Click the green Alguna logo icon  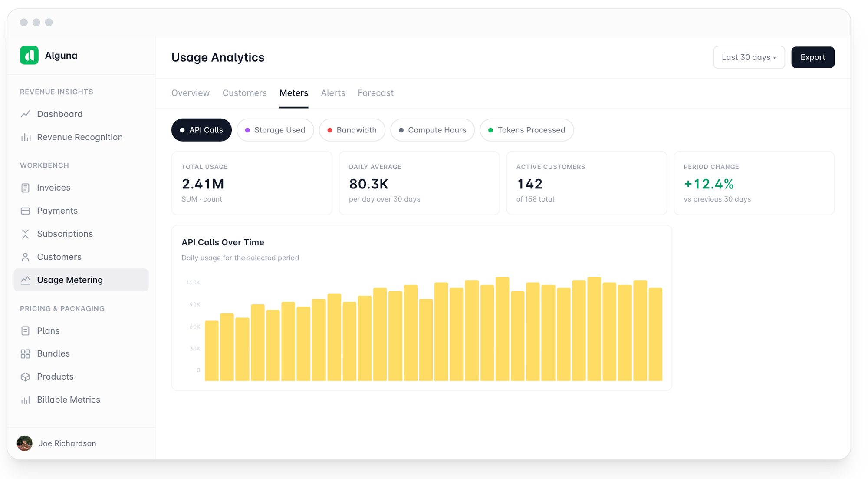(x=29, y=55)
